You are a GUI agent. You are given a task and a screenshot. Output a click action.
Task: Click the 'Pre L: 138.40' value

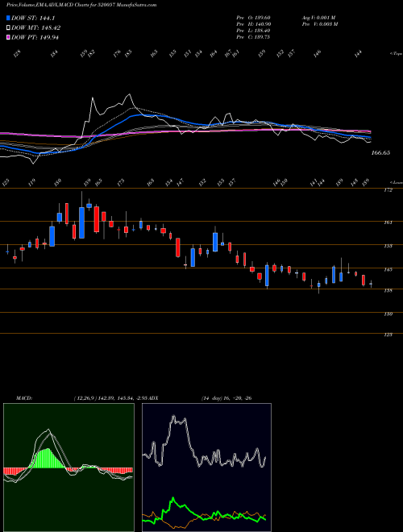click(x=253, y=31)
